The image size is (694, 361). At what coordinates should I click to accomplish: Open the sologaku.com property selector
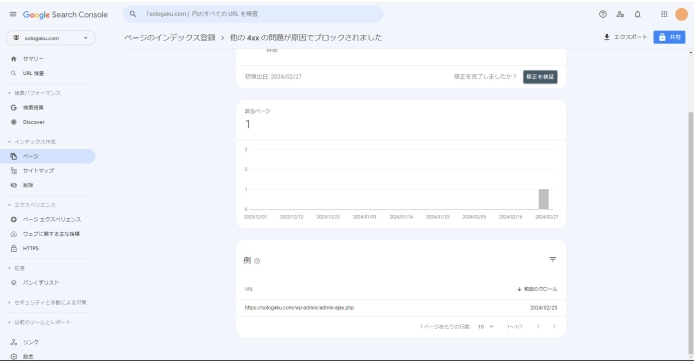[x=51, y=38]
